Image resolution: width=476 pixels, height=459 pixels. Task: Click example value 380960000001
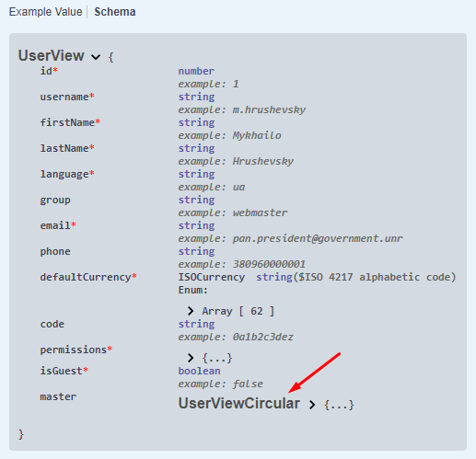coord(269,264)
